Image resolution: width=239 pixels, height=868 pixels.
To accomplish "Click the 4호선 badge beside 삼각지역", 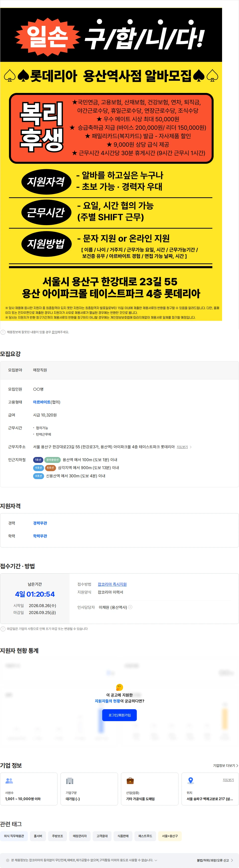I will tap(39, 468).
